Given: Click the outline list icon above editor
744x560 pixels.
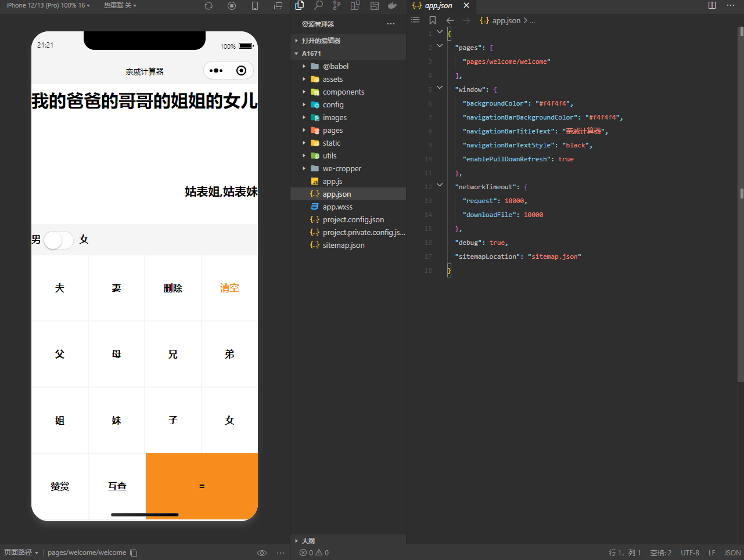Looking at the screenshot, I should pos(415,20).
